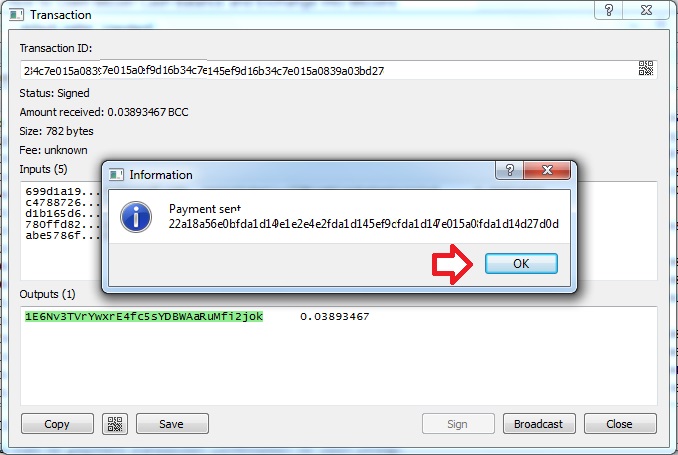Click the output amount 0.03893467
The image size is (678, 455).
tap(335, 317)
